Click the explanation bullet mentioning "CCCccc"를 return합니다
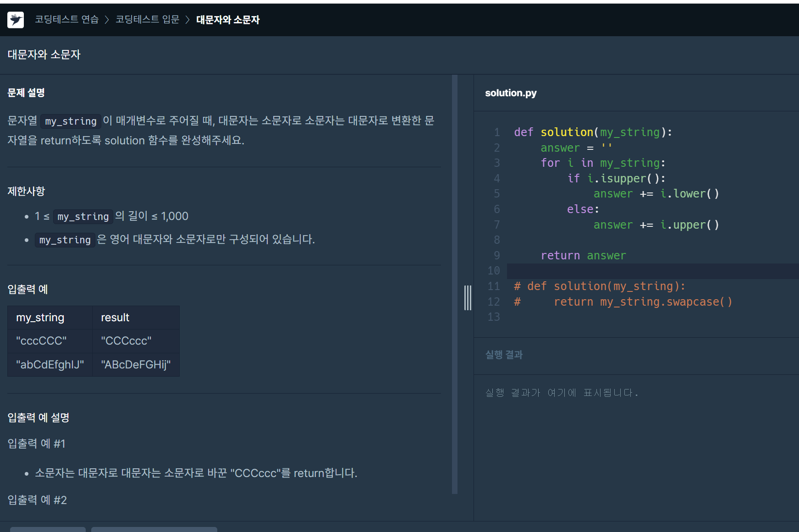The image size is (799, 532). click(196, 473)
